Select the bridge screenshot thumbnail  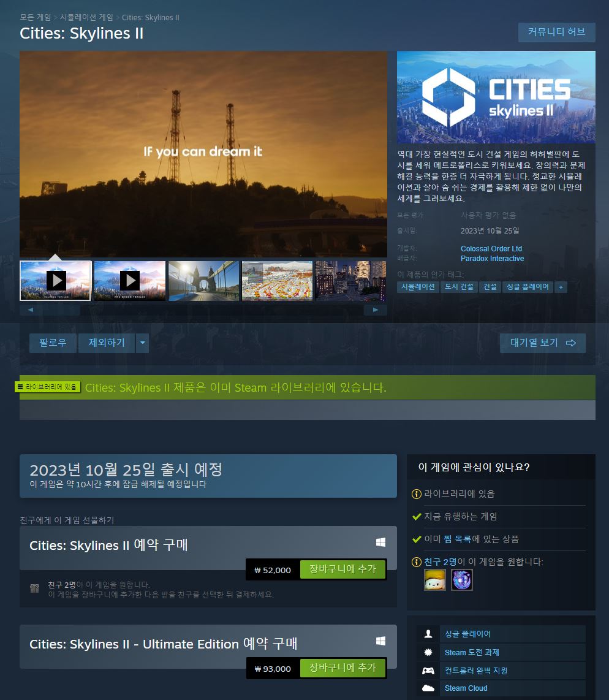203,281
